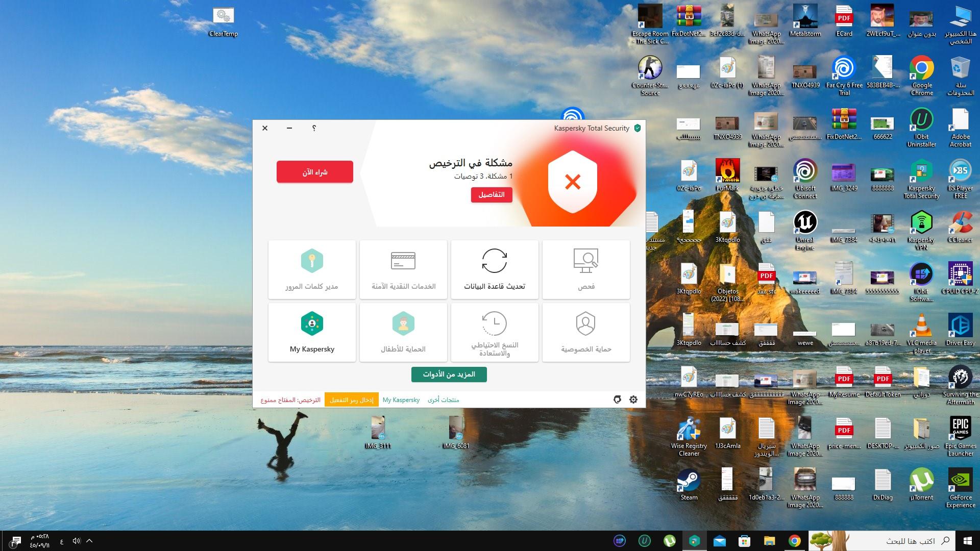980x551 pixels.
Task: Select the ECard PDF desktop file
Action: point(844,21)
